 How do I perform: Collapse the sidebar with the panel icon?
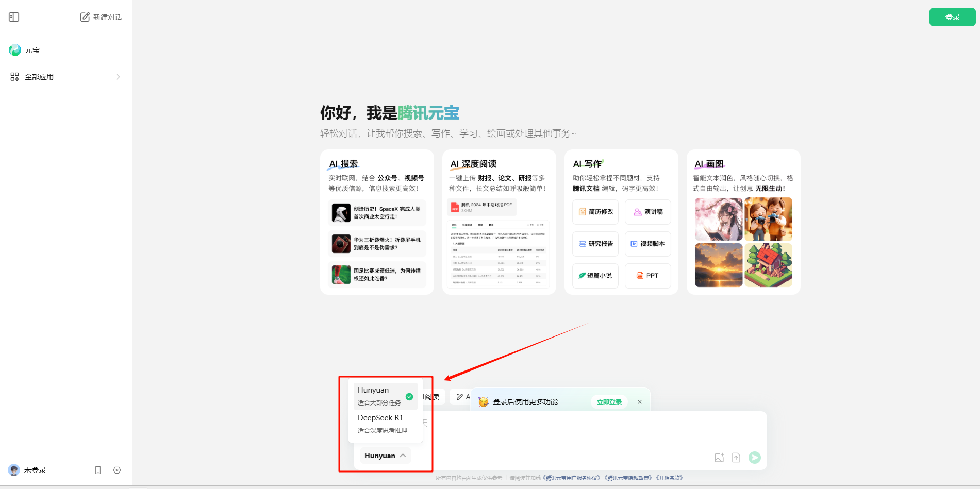coord(14,17)
